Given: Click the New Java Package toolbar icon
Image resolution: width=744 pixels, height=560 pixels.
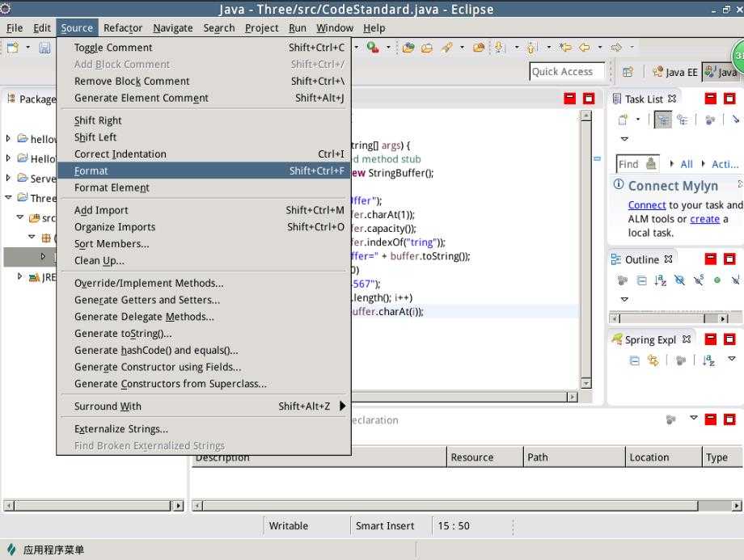Looking at the screenshot, I should (x=408, y=48).
